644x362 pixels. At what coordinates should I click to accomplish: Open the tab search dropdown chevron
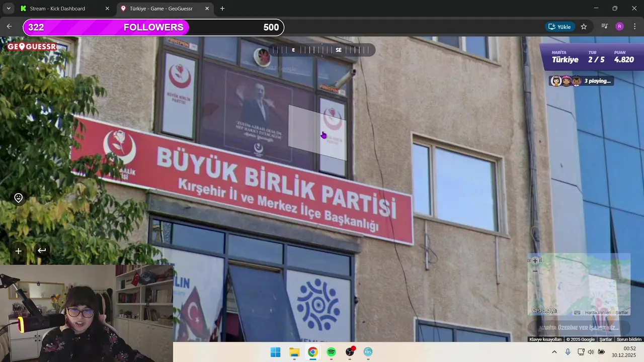9,9
